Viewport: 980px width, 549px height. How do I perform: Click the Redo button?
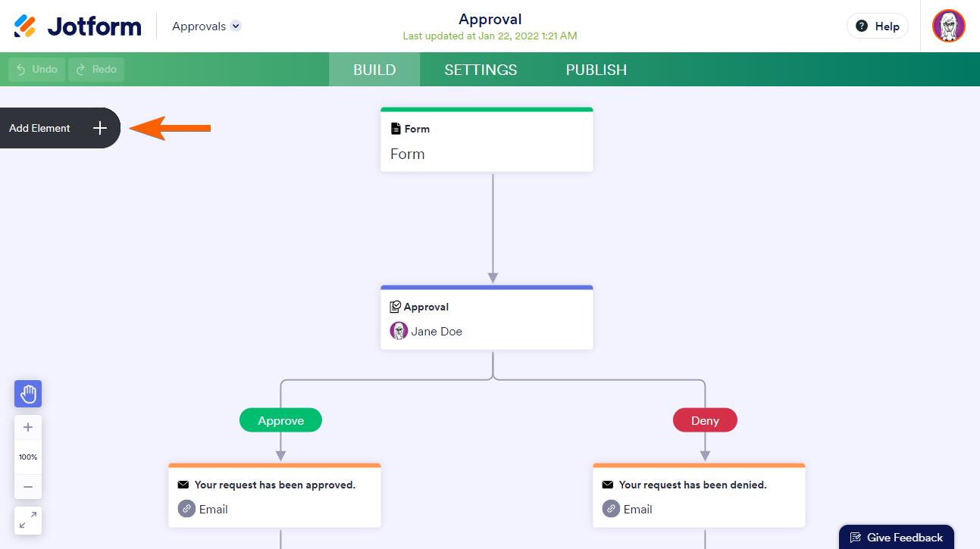(96, 69)
